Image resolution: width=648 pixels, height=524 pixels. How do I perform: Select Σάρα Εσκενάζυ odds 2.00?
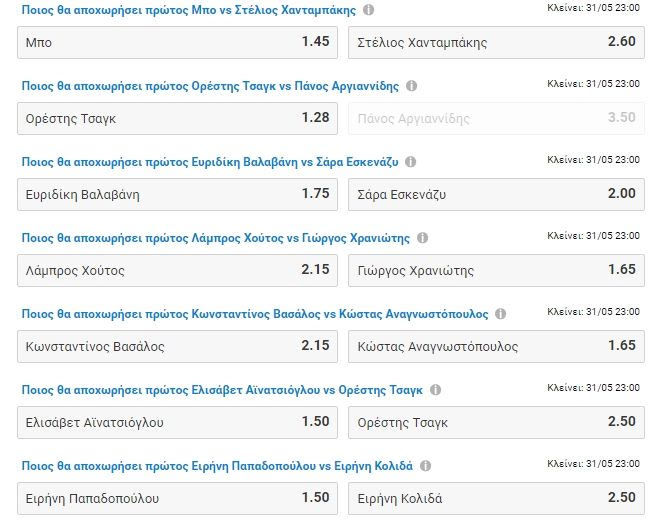pos(500,194)
